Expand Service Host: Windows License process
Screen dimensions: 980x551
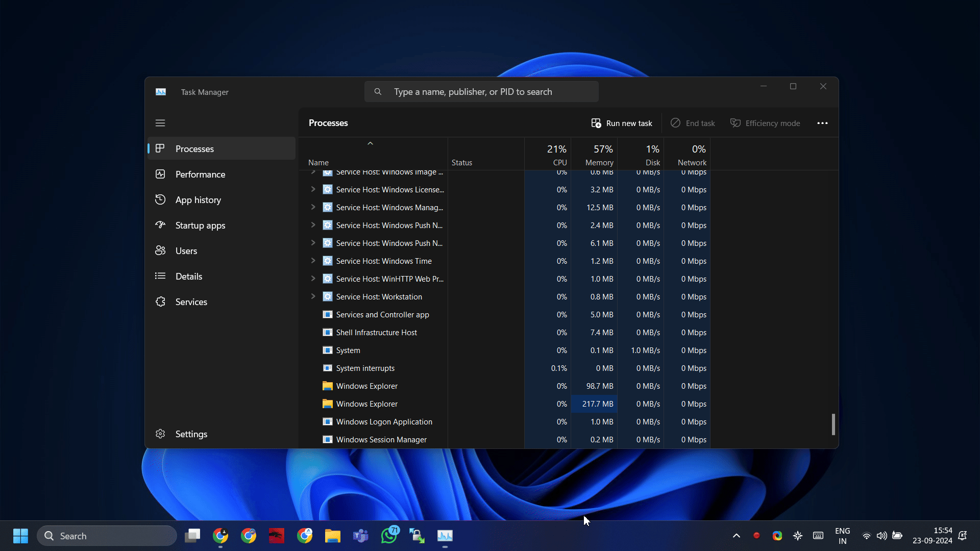coord(312,189)
